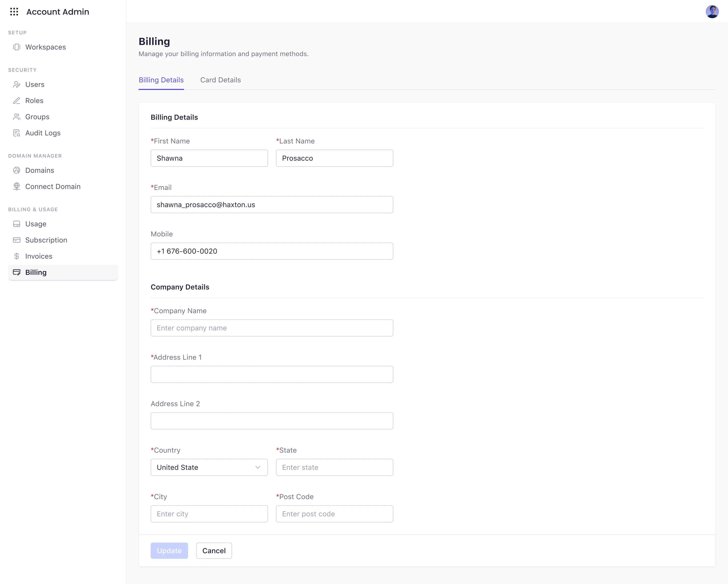
Task: Expand the Country dropdown
Action: coord(209,467)
